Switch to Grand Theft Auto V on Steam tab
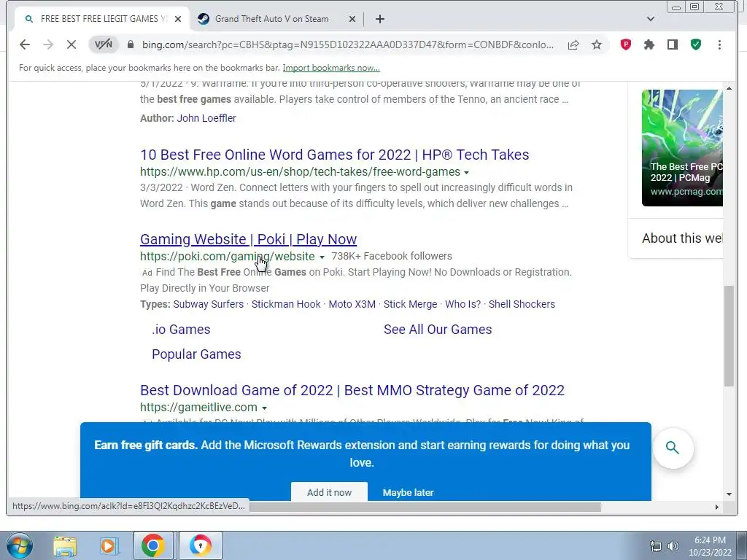Viewport: 747px width, 560px height. [x=271, y=19]
